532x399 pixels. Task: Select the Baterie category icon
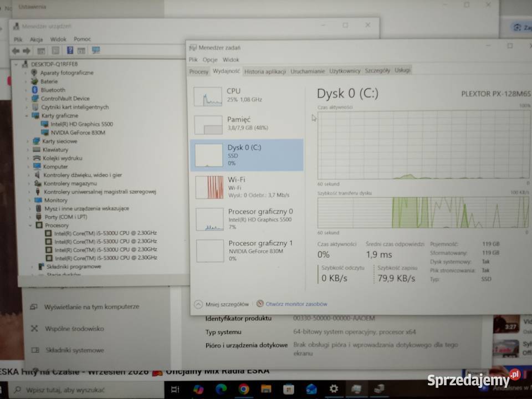(34, 81)
